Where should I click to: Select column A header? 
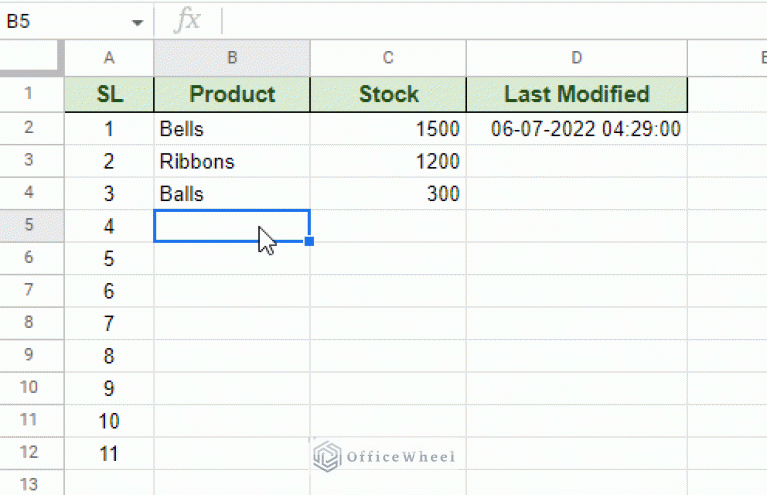(109, 58)
